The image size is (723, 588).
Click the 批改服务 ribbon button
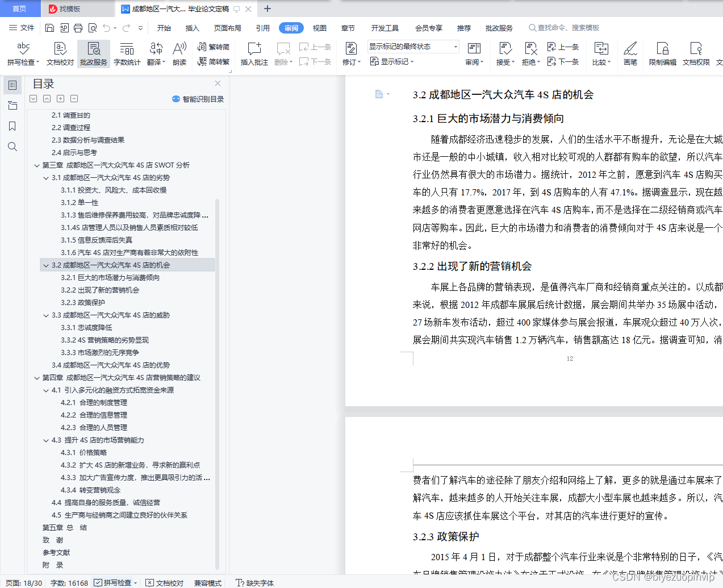[94, 55]
